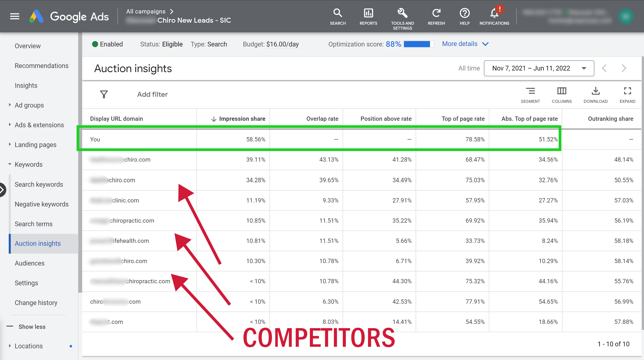Image resolution: width=644 pixels, height=360 pixels.
Task: Open Tools and Settings wrench
Action: (402, 13)
